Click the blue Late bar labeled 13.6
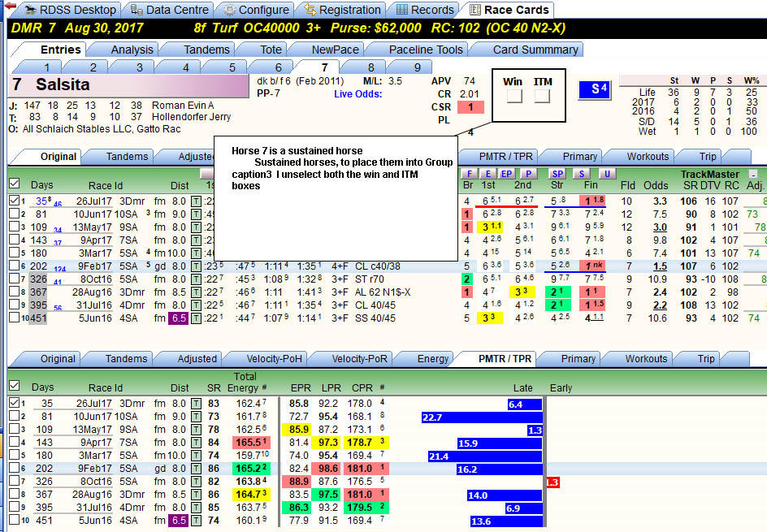The width and height of the screenshot is (767, 532). pos(506,521)
